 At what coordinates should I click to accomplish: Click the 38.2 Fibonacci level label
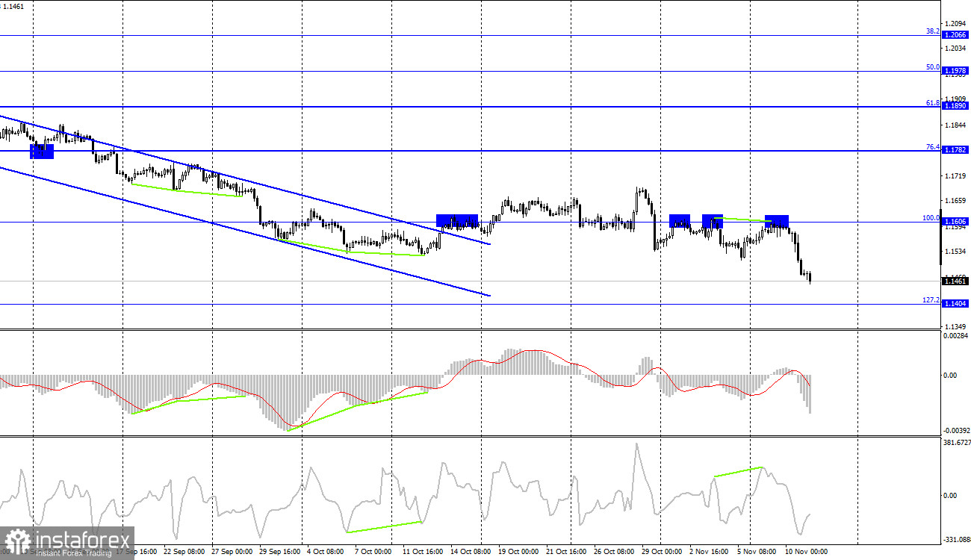click(x=932, y=31)
